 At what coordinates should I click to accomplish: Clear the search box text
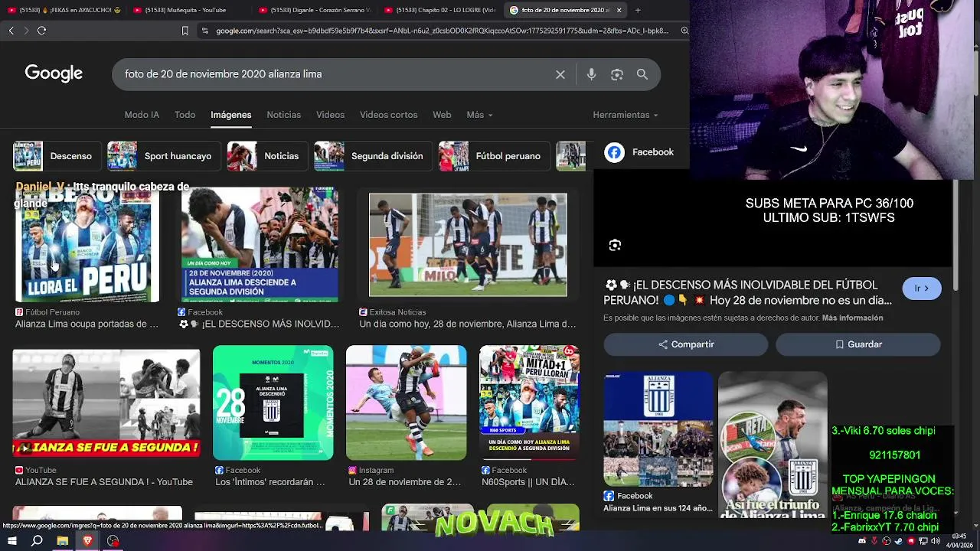point(560,74)
